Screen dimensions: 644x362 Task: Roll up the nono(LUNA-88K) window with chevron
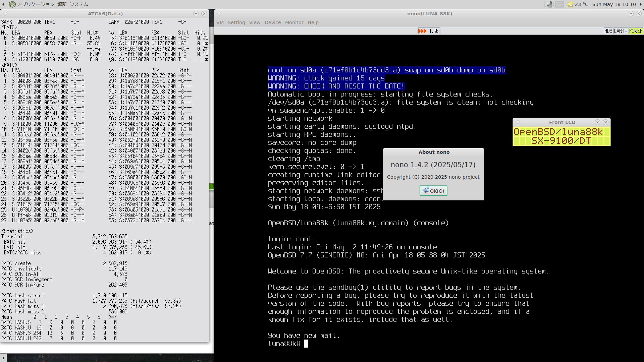pos(631,14)
